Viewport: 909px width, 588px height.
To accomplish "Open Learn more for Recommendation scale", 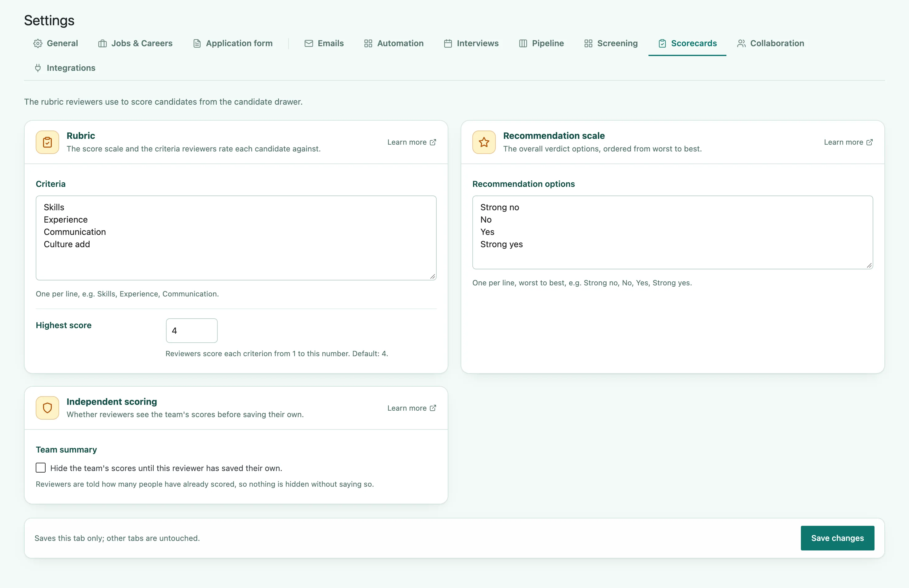I will (848, 143).
